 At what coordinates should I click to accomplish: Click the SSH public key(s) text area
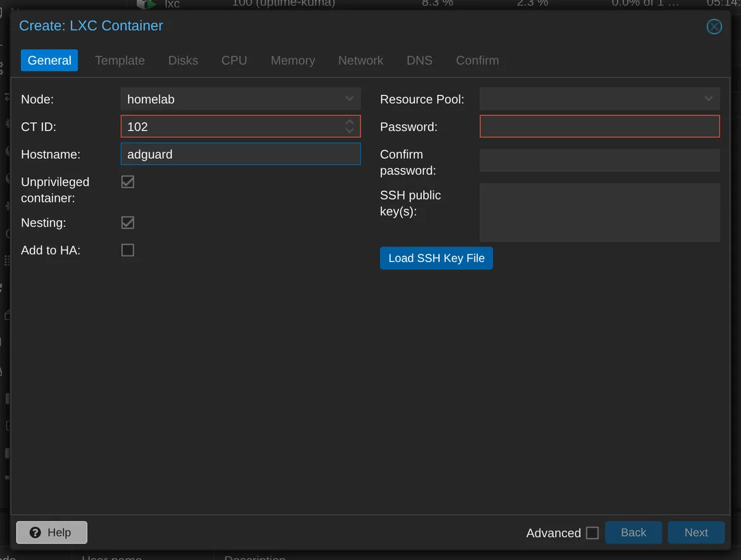(x=599, y=213)
